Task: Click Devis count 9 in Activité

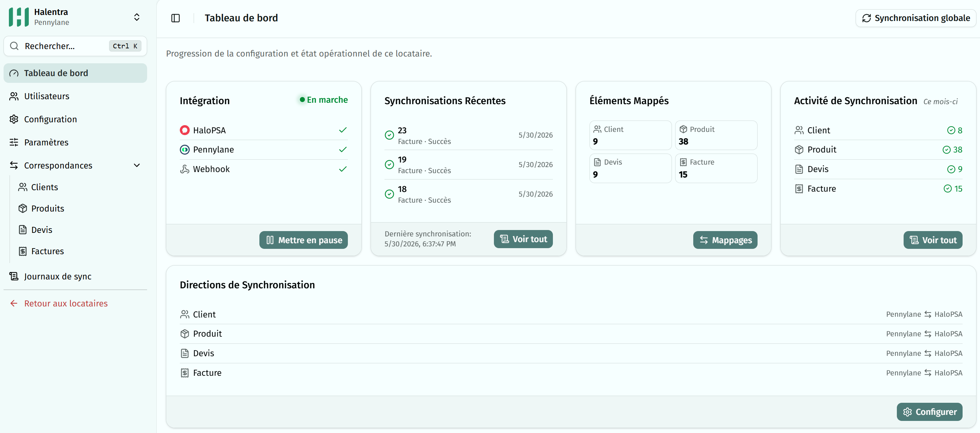Action: coord(954,169)
